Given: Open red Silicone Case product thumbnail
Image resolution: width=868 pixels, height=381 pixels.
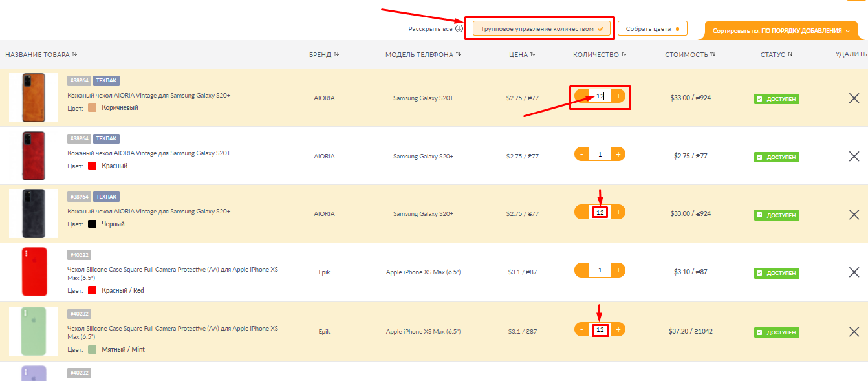Looking at the screenshot, I should [34, 272].
